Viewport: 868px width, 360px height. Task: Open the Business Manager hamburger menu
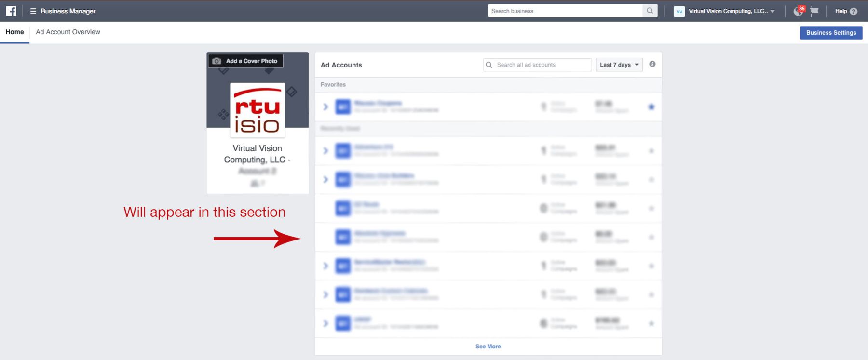click(x=33, y=11)
